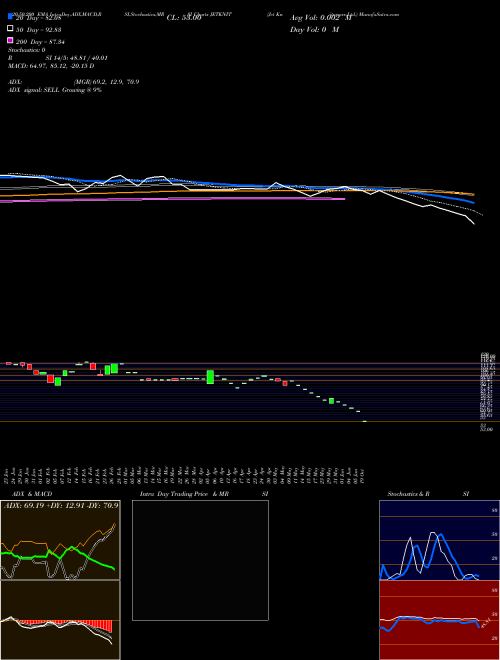
Task: Click the blue 20 Day legend swatch
Action: click(10, 17)
